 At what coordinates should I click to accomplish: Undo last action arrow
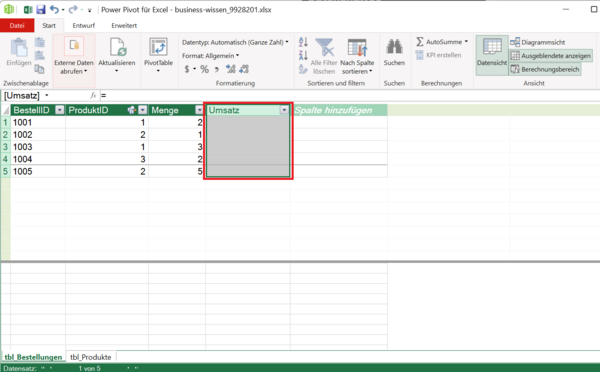54,10
